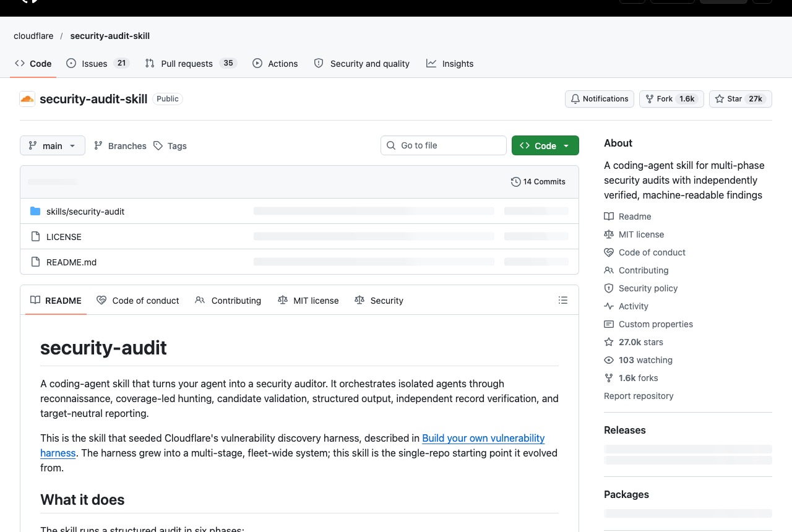
Task: Click Report repository link
Action: [x=639, y=396]
